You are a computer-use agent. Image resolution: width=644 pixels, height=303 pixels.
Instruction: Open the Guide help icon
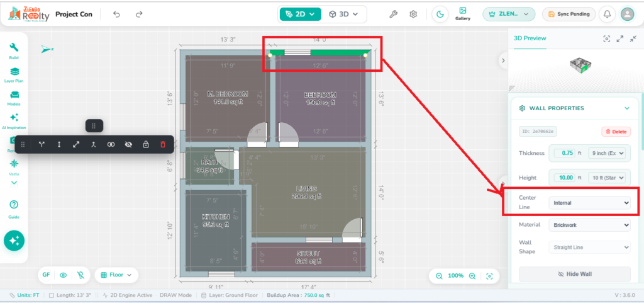pos(14,209)
